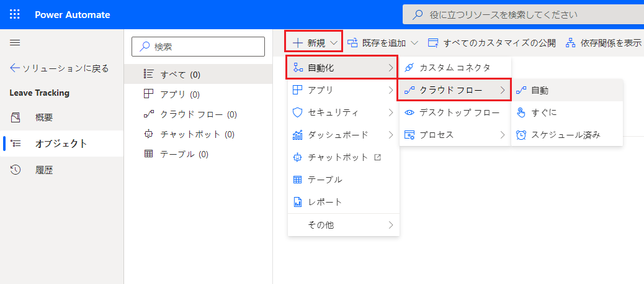Toggle the 新規 dropdown chevron

pos(334,43)
